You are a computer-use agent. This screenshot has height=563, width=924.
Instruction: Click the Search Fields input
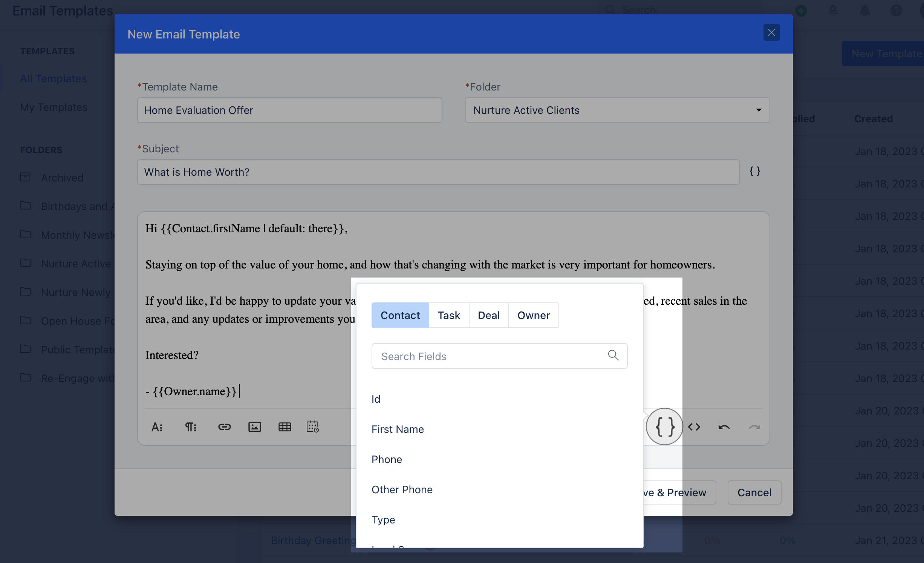(x=499, y=356)
